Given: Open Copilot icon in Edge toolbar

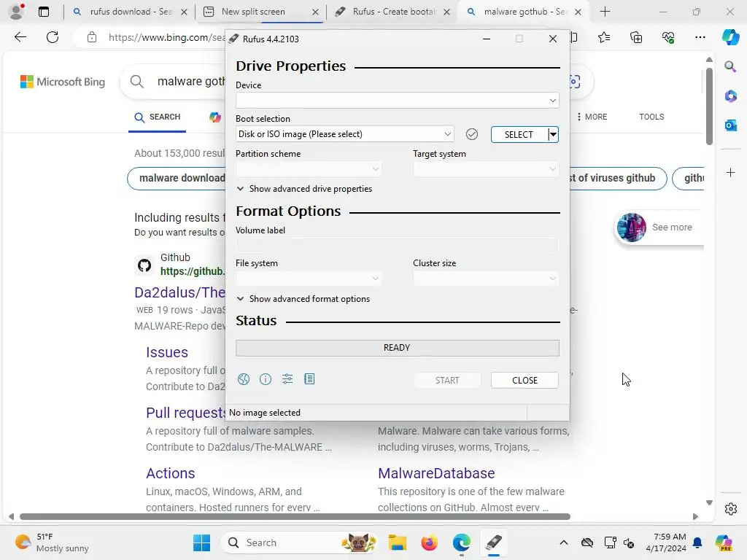Looking at the screenshot, I should tap(730, 37).
